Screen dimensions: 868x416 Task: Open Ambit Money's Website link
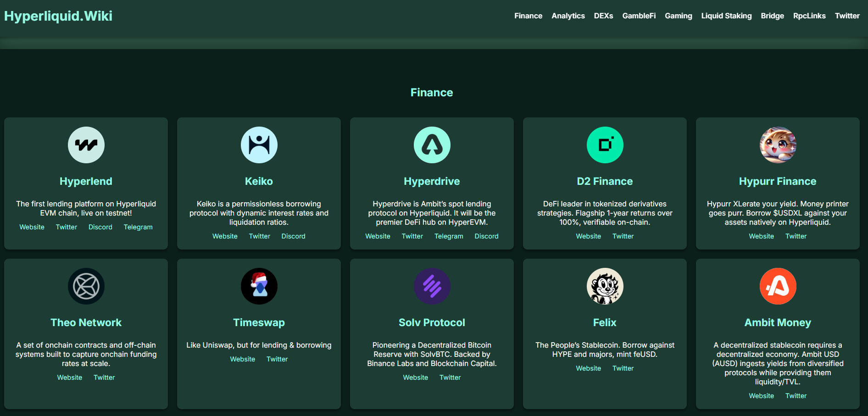762,396
